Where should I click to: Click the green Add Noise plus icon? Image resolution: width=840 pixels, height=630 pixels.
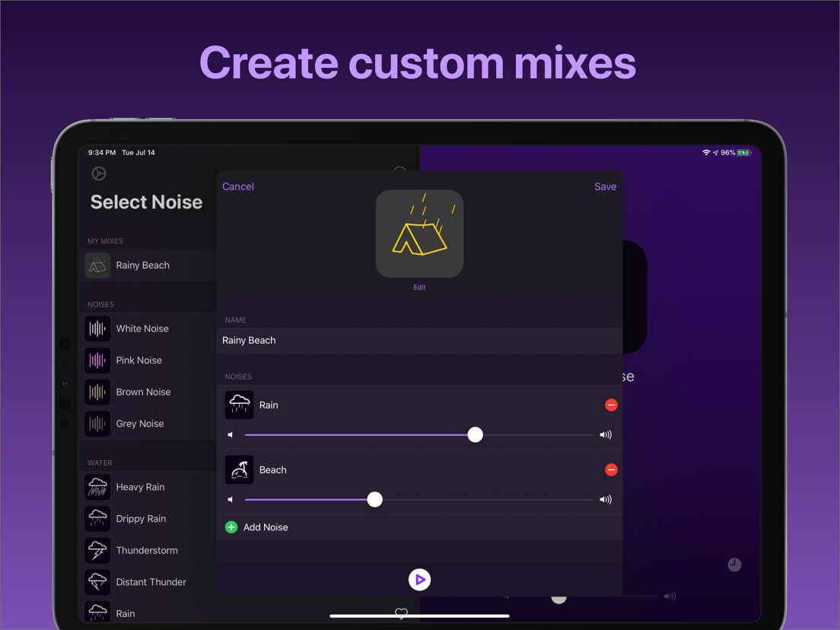pyautogui.click(x=231, y=527)
